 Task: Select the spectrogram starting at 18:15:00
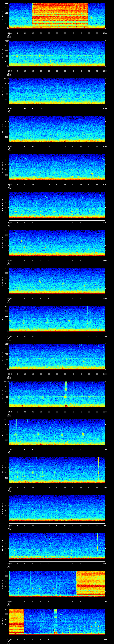tap(57, 53)
